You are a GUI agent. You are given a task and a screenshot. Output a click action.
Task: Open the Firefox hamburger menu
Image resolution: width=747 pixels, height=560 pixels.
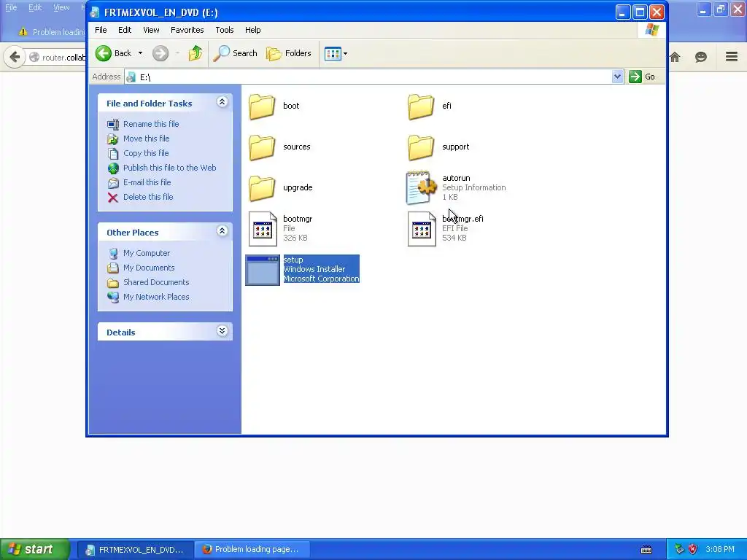pos(732,57)
